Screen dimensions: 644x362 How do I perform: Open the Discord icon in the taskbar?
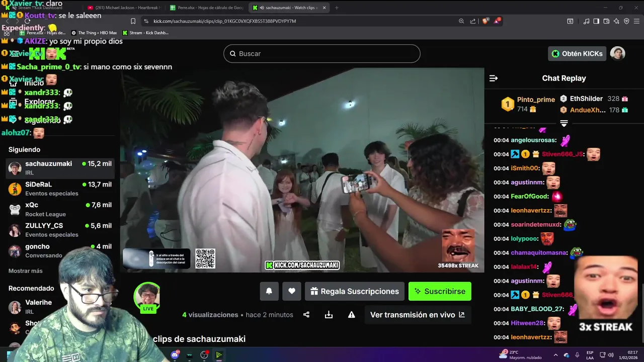[x=175, y=355]
